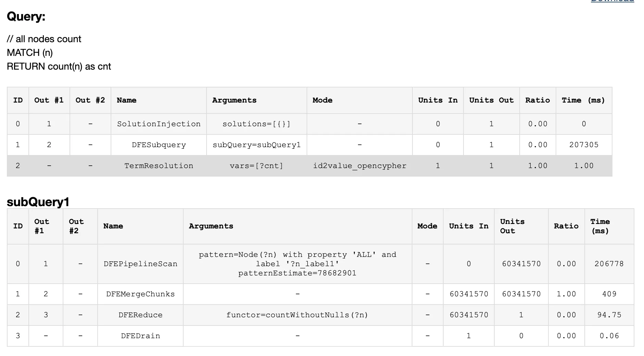Image resolution: width=644 pixels, height=356 pixels.
Task: Click the 207305 time value
Action: (584, 145)
